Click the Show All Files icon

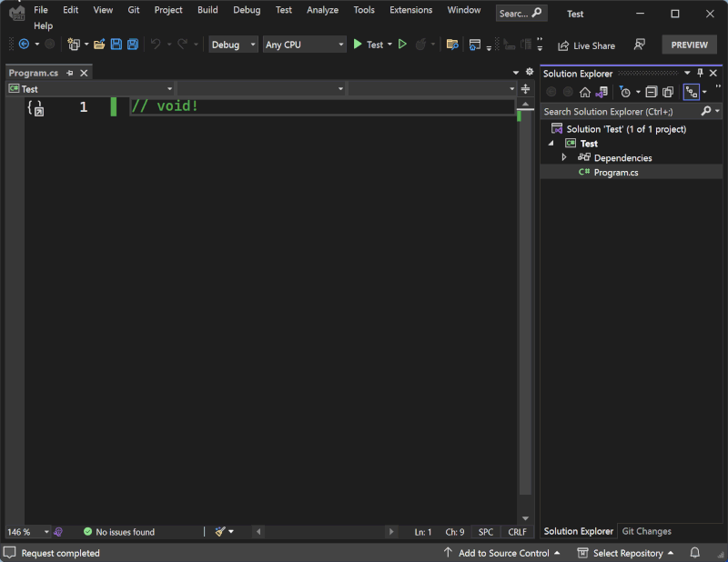668,92
